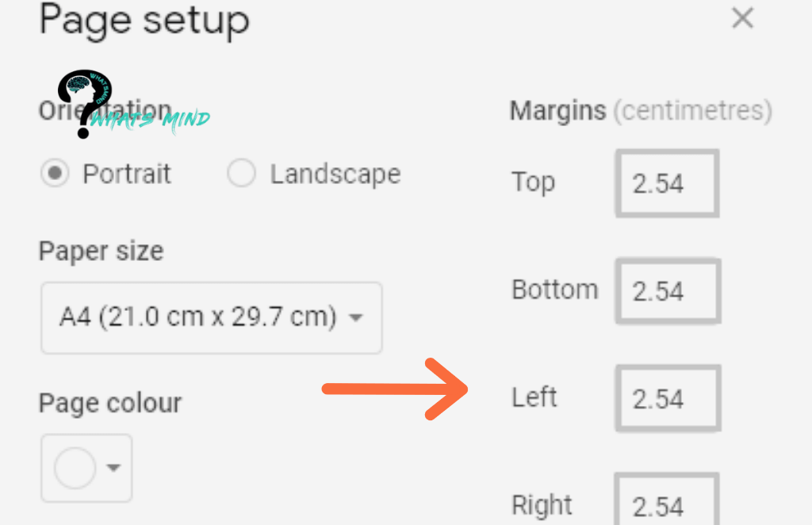Click the Landscape text label

tap(335, 174)
